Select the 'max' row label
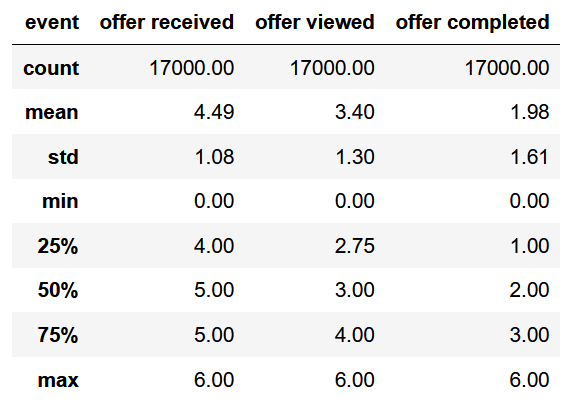 tap(58, 380)
